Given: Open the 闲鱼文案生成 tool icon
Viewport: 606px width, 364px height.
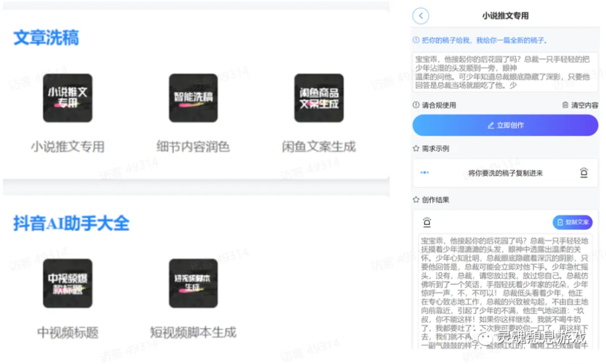Looking at the screenshot, I should pos(319,98).
